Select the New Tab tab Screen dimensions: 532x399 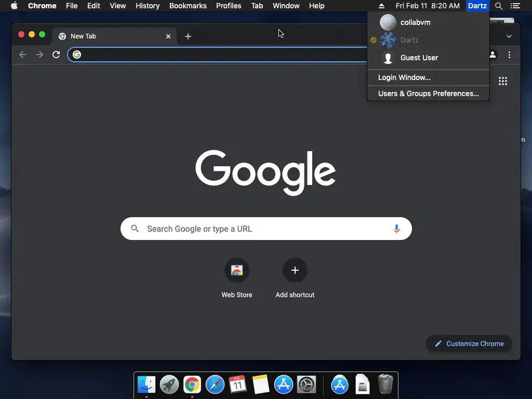pyautogui.click(x=114, y=36)
